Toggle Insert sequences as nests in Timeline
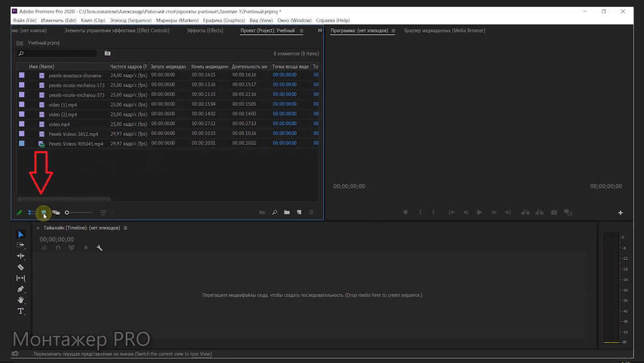 pyautogui.click(x=44, y=248)
